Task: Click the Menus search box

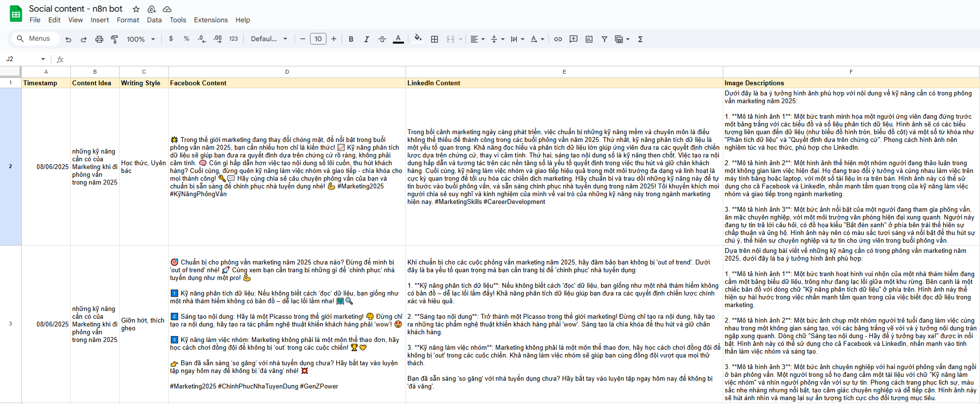Action: (34, 39)
